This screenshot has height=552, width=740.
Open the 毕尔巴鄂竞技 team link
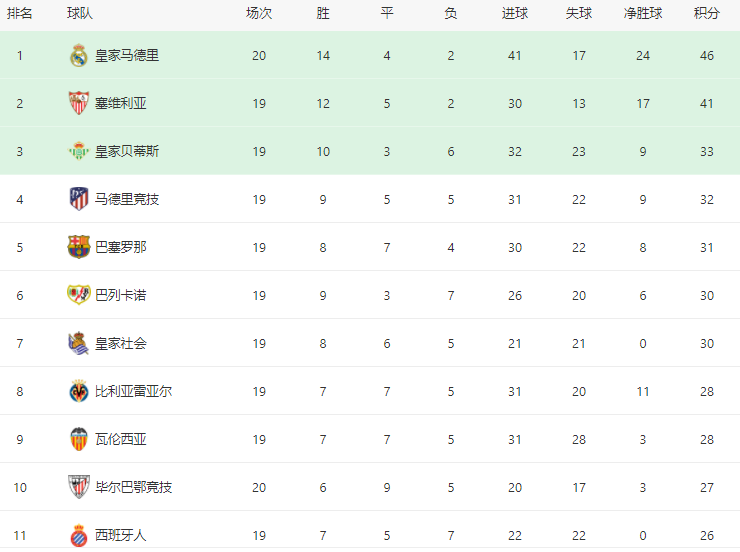click(134, 487)
